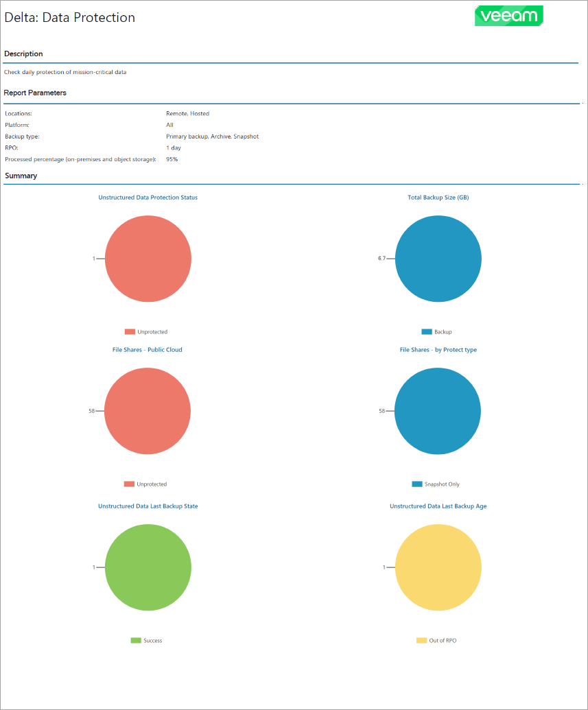Click the 'Remote, Hosted' value

pyautogui.click(x=187, y=114)
